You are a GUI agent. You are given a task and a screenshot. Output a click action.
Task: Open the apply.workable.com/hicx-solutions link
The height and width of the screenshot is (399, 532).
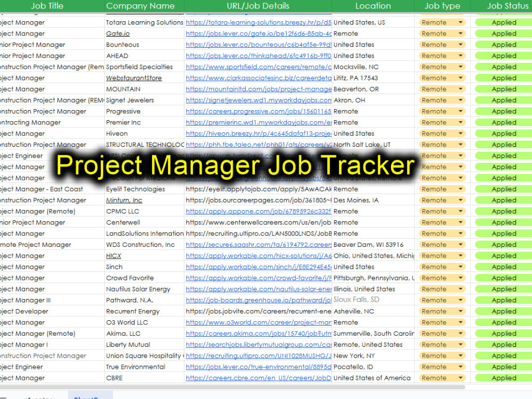(x=259, y=256)
